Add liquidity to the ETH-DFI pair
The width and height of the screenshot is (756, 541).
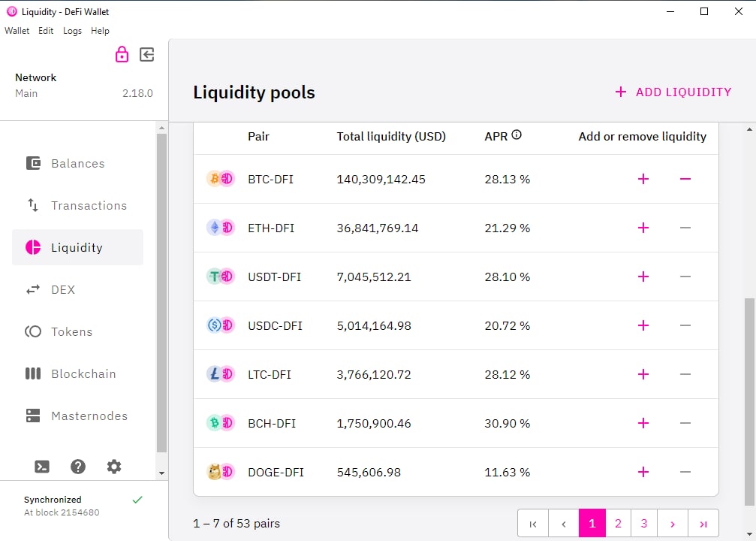(x=643, y=228)
